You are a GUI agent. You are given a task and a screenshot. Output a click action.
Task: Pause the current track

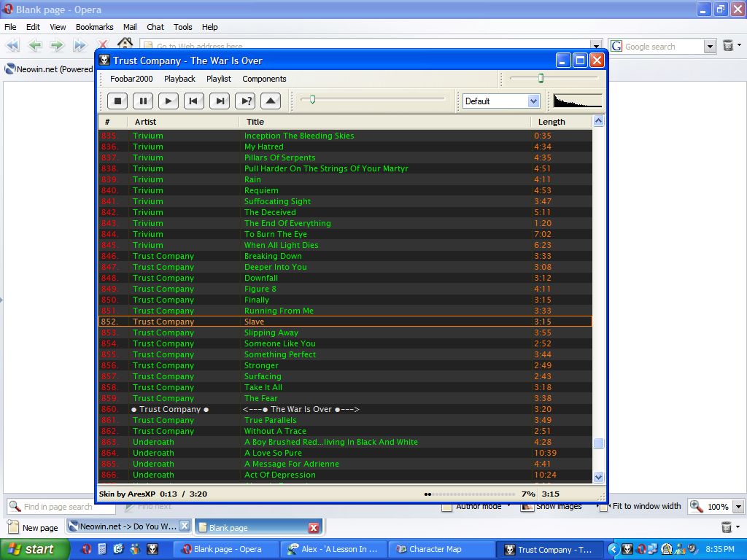pyautogui.click(x=143, y=101)
